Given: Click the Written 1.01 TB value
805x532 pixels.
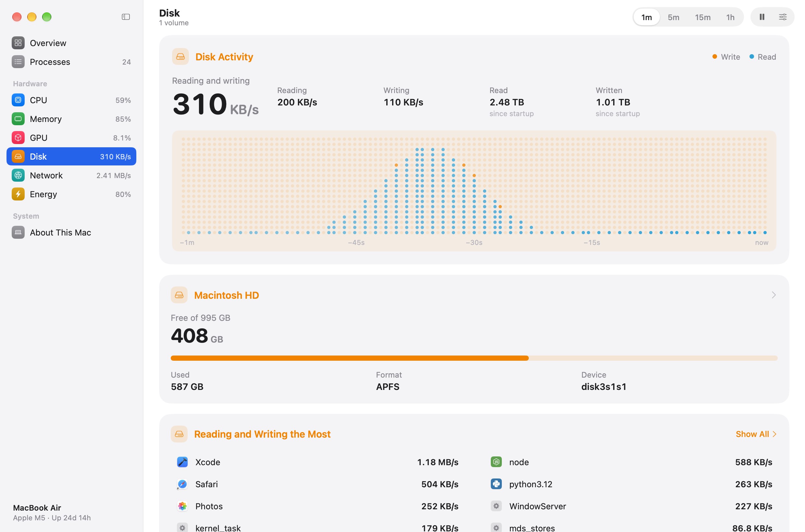Looking at the screenshot, I should [613, 102].
